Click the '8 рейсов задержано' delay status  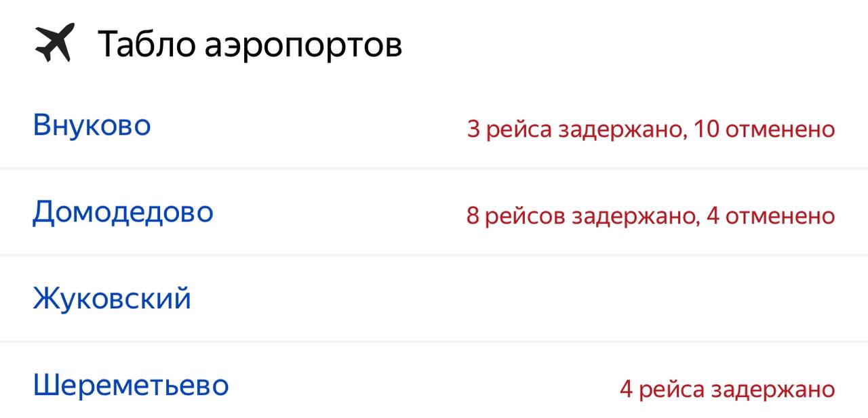point(581,216)
